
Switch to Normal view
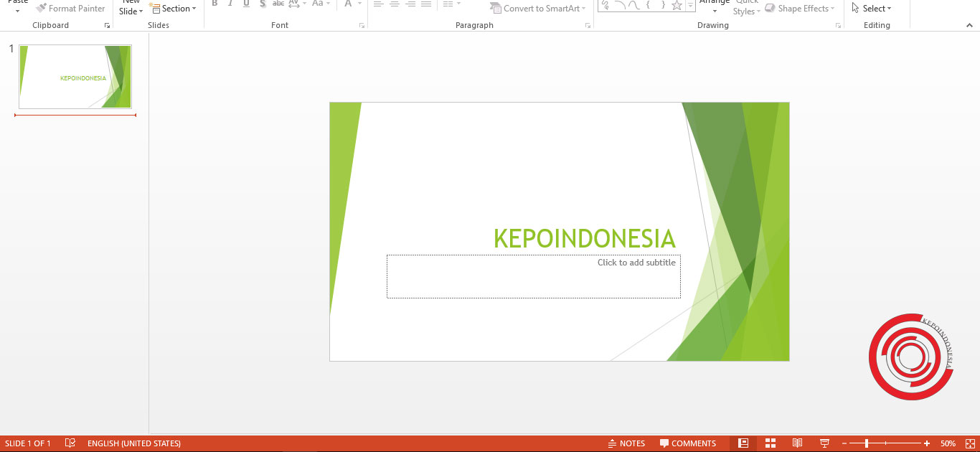tap(743, 443)
